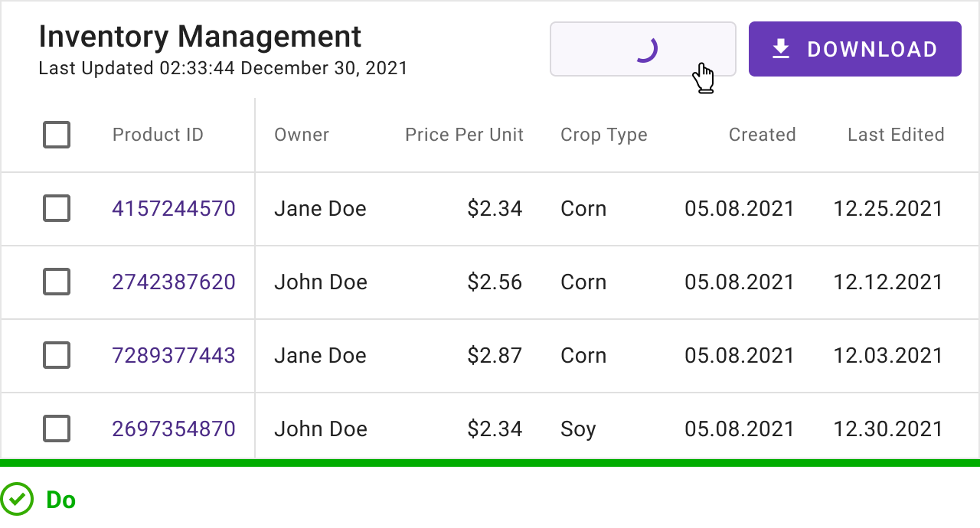Sort by the Product ID column header
The width and height of the screenshot is (980, 528).
click(158, 135)
